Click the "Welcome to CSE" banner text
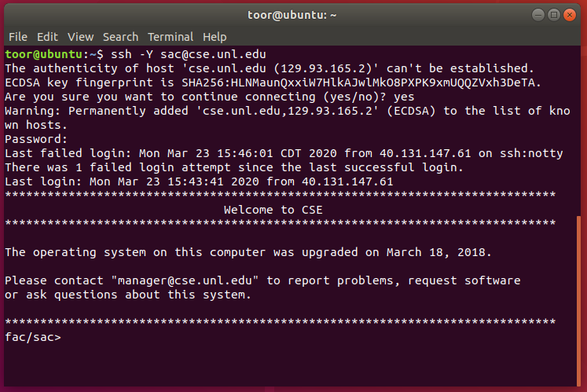The image size is (587, 392). (x=273, y=210)
